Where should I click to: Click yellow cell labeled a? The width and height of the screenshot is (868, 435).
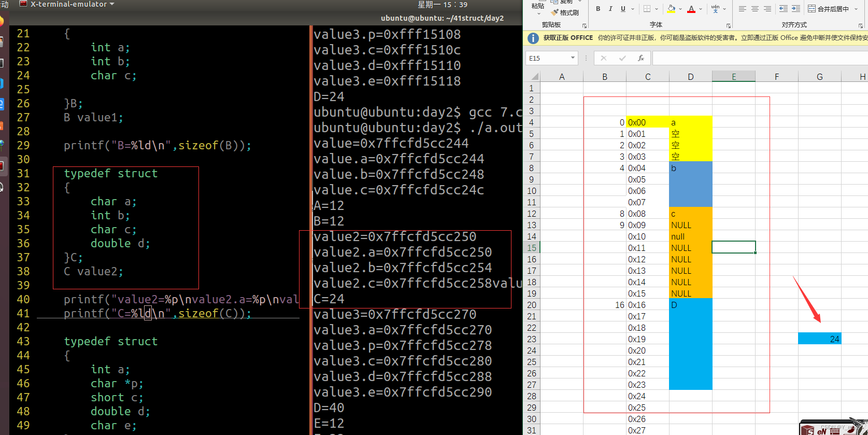[691, 122]
